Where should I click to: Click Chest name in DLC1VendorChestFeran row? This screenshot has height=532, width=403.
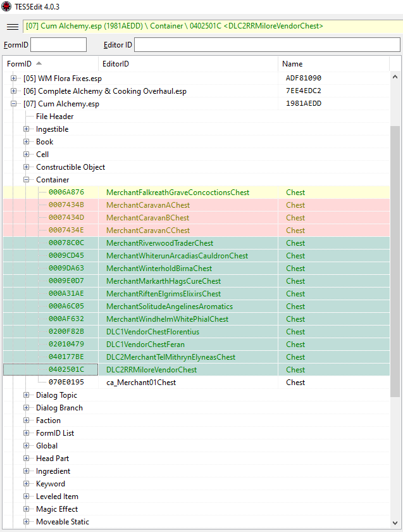295,345
